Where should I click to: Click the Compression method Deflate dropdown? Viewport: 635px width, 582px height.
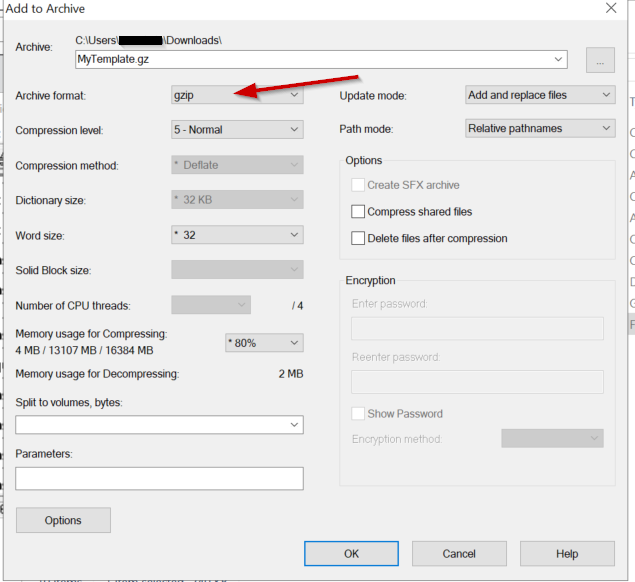tap(237, 165)
